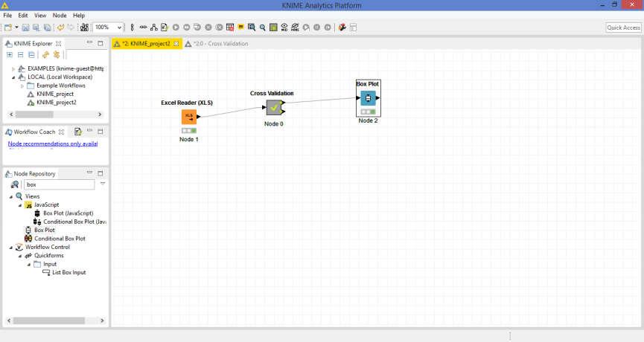This screenshot has width=644, height=342.
Task: Select List Box Input node
Action: pos(69,272)
